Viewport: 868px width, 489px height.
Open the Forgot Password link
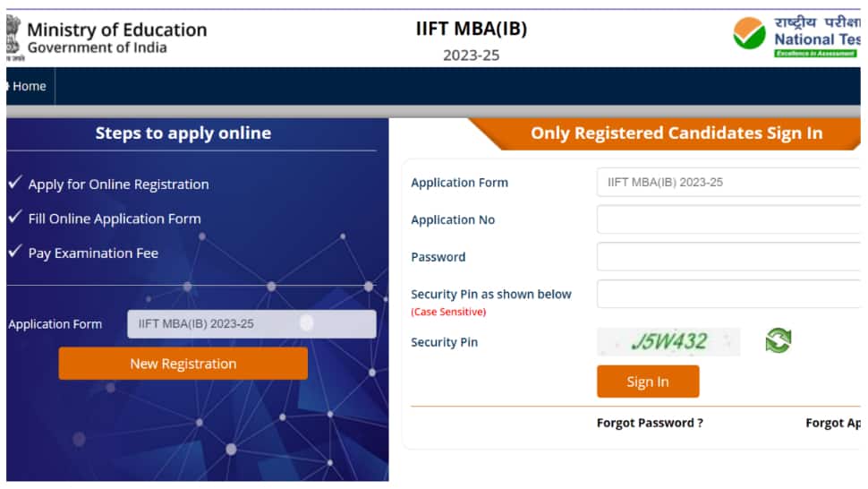pos(650,423)
